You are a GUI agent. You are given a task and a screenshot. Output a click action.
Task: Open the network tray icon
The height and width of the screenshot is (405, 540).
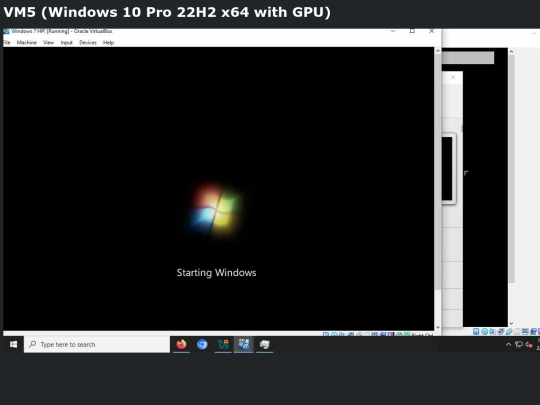519,344
